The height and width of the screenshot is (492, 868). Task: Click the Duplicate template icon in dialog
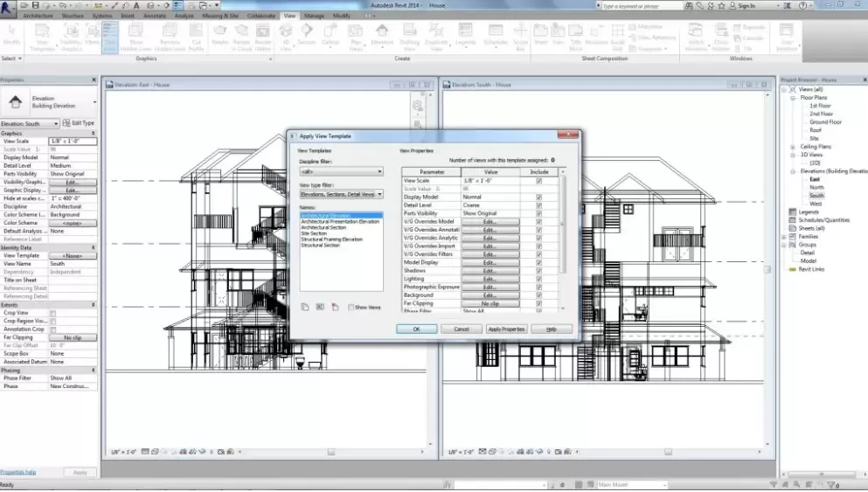click(304, 307)
